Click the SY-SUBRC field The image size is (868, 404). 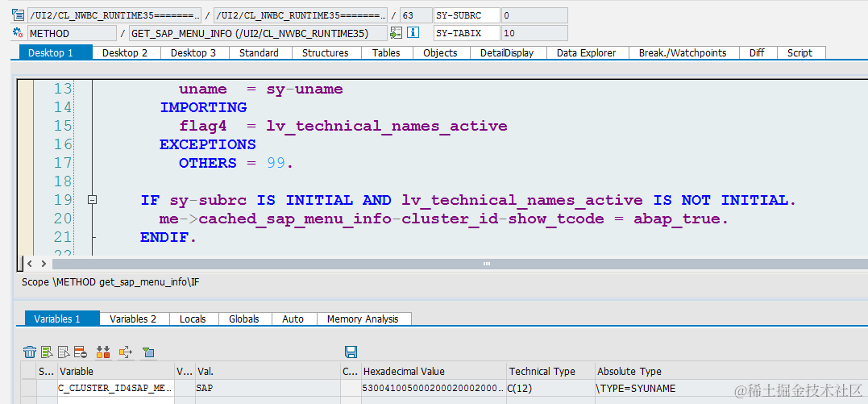(x=467, y=15)
